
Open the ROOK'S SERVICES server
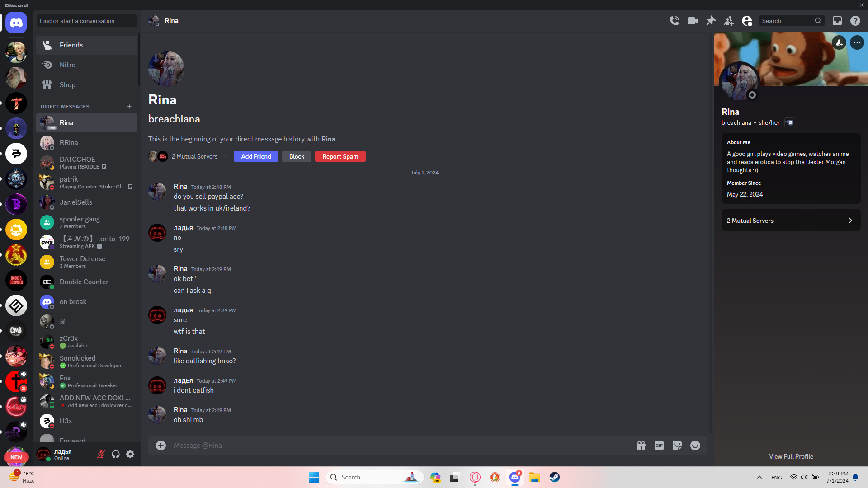[16, 280]
